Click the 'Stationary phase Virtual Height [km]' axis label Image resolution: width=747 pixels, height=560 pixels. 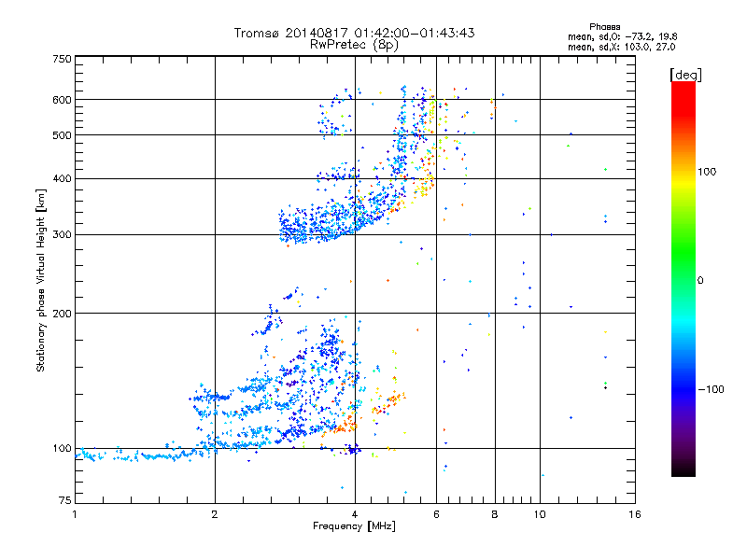[41, 280]
